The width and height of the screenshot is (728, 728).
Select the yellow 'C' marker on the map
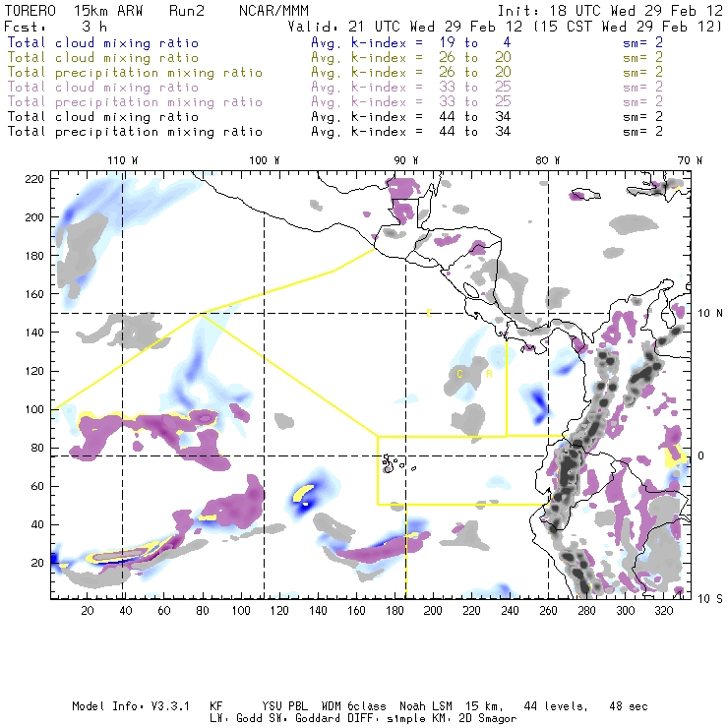[459, 374]
